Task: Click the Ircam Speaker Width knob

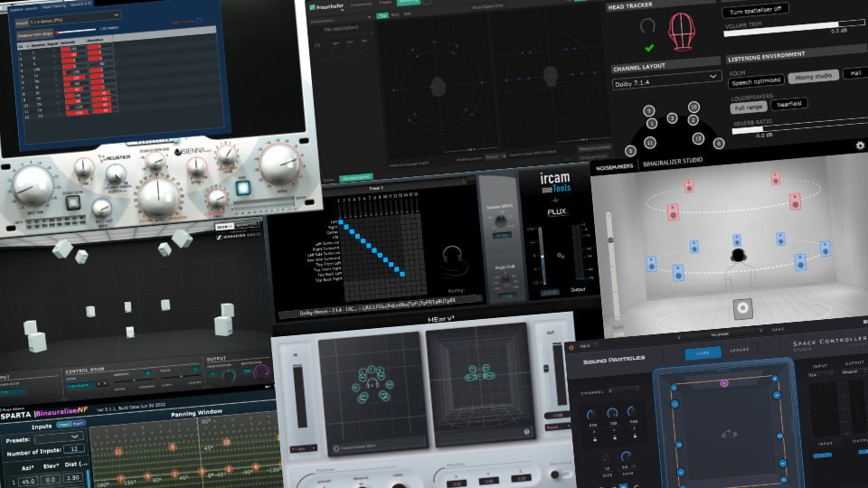Action: (500, 221)
